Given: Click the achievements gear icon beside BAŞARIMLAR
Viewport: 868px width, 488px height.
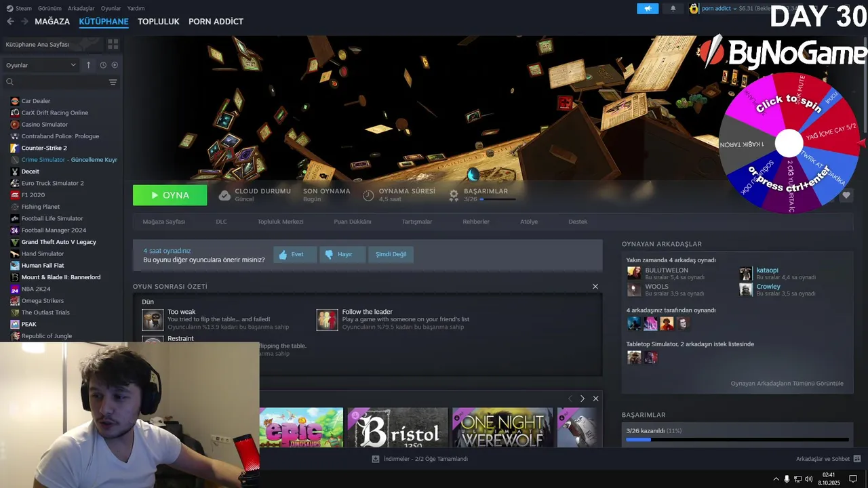Looking at the screenshot, I should [454, 195].
